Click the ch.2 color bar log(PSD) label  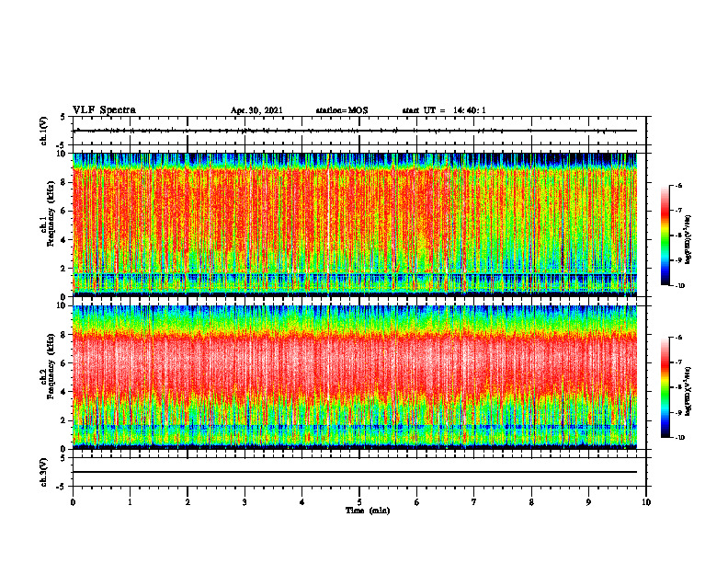click(688, 391)
